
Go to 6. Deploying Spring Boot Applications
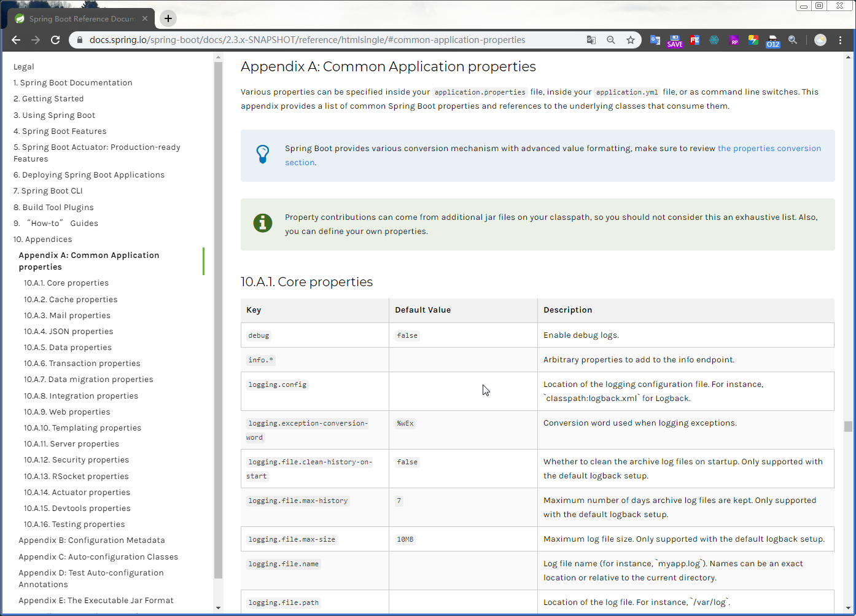pos(89,175)
